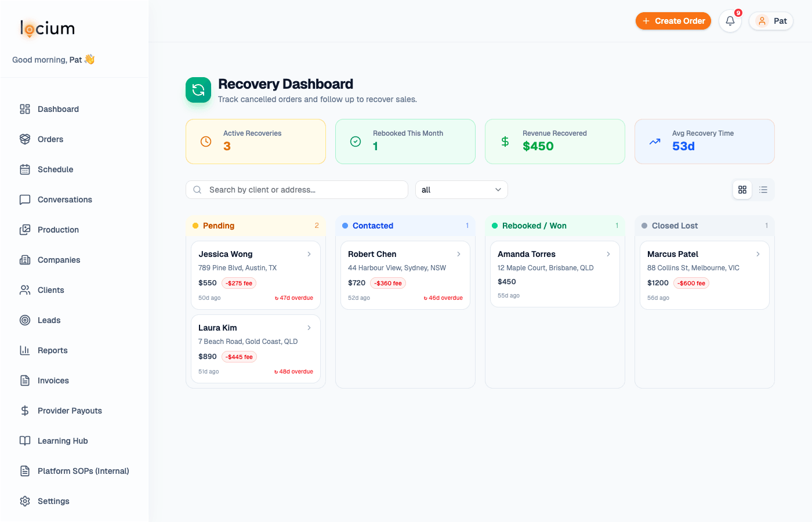Click the search magnifier icon
812x522 pixels.
pyautogui.click(x=197, y=190)
